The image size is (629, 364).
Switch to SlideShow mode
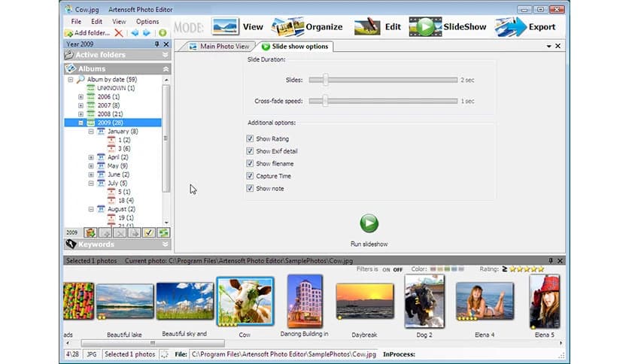(448, 27)
